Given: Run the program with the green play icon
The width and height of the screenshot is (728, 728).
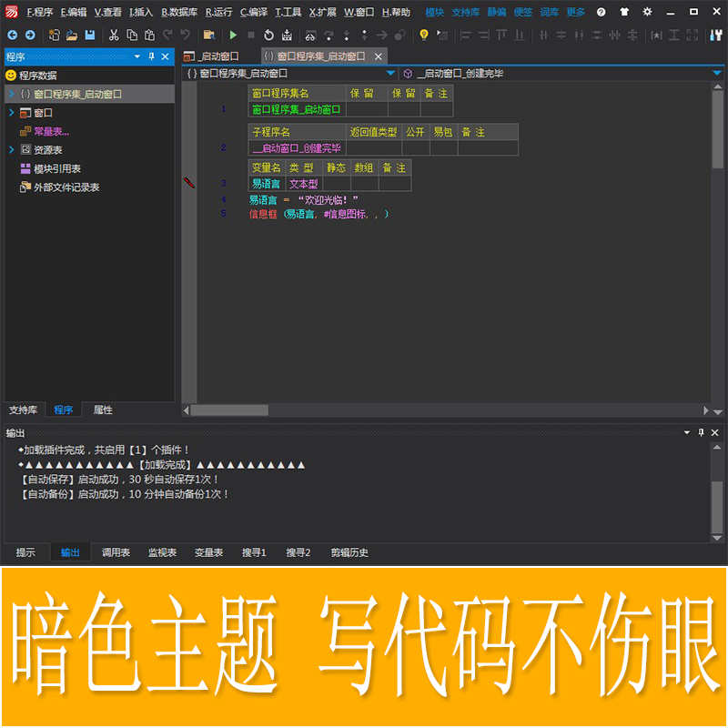Looking at the screenshot, I should [x=233, y=35].
